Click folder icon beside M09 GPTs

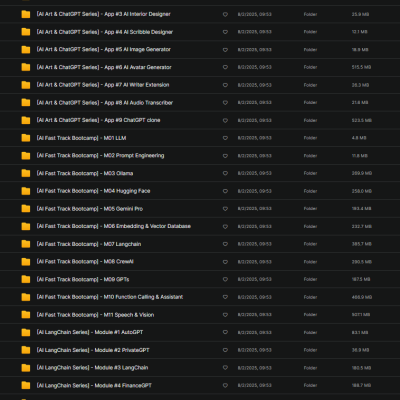tap(26, 279)
